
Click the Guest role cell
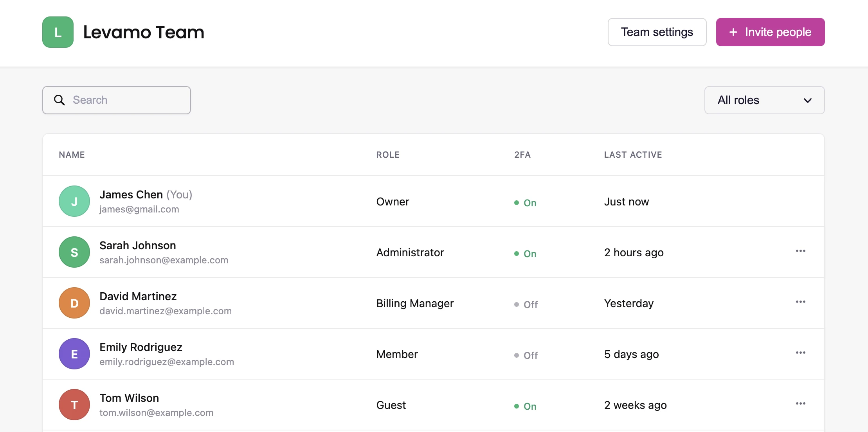coord(391,405)
